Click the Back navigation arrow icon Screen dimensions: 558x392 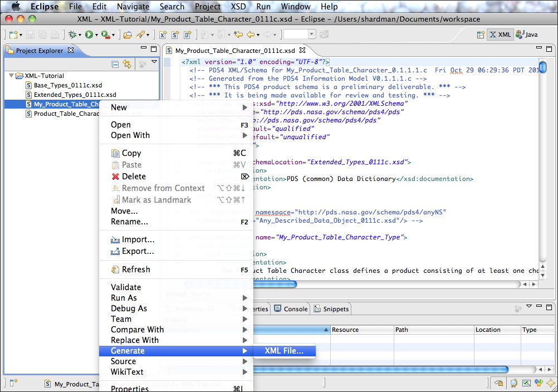point(251,35)
